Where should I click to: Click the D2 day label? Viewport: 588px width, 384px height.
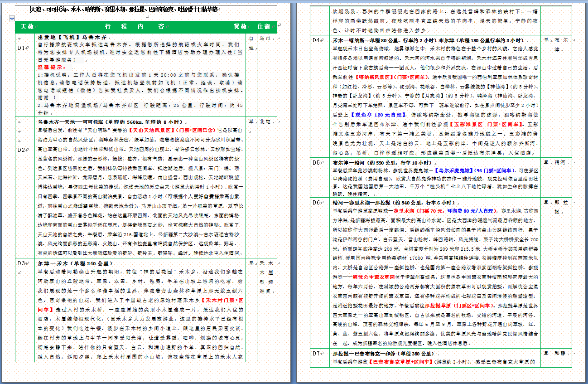21,150
